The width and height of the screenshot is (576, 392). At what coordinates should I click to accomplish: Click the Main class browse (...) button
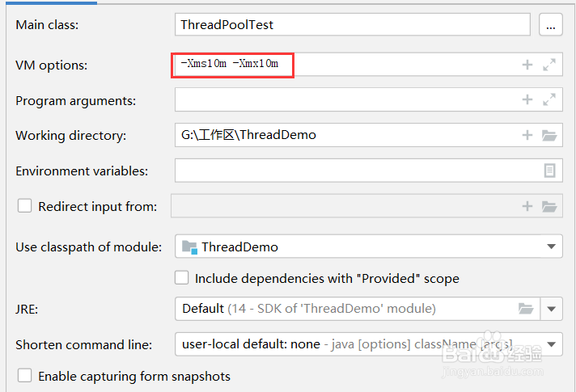(551, 25)
